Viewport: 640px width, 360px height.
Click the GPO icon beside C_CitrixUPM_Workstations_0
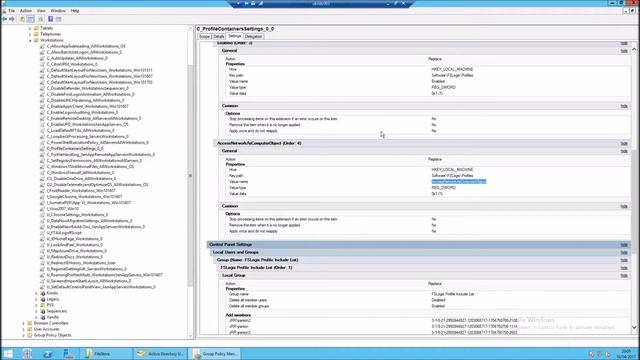click(x=42, y=64)
